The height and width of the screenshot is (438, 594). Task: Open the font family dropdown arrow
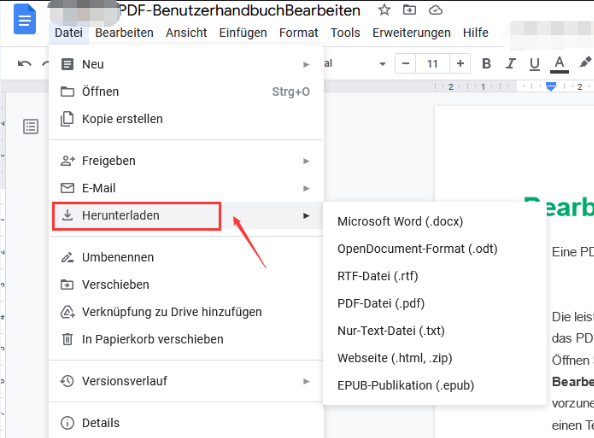[383, 64]
